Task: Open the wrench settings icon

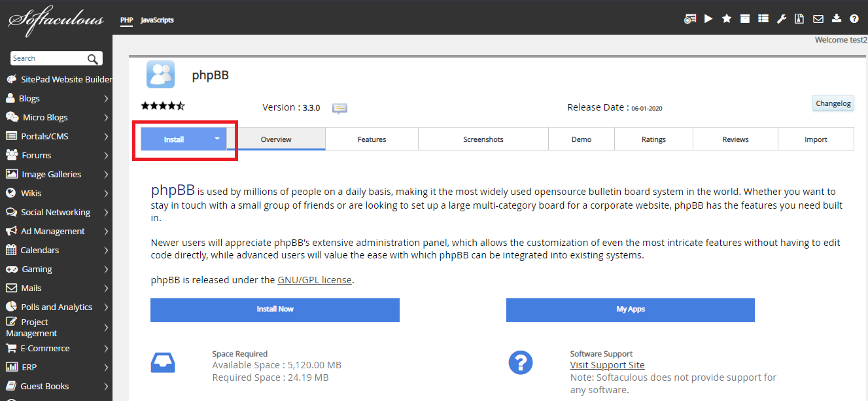Action: tap(781, 19)
